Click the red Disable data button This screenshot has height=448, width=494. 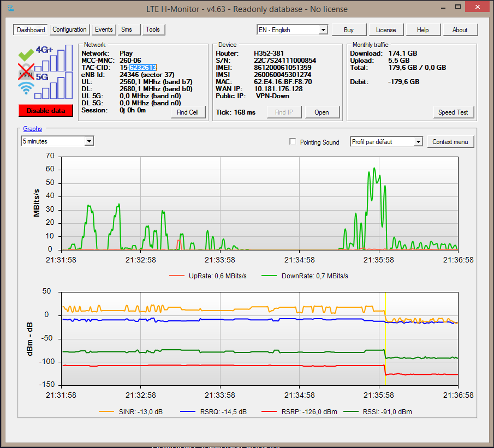click(x=46, y=111)
